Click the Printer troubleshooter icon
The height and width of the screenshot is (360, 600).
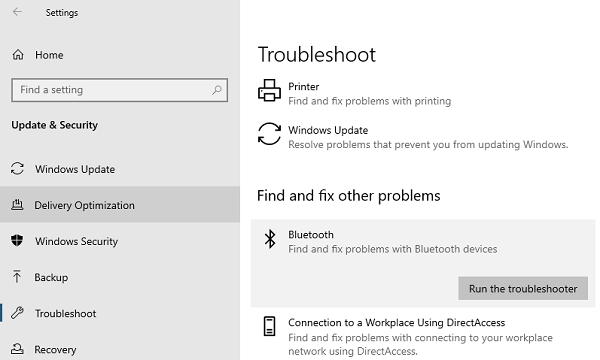tap(269, 91)
